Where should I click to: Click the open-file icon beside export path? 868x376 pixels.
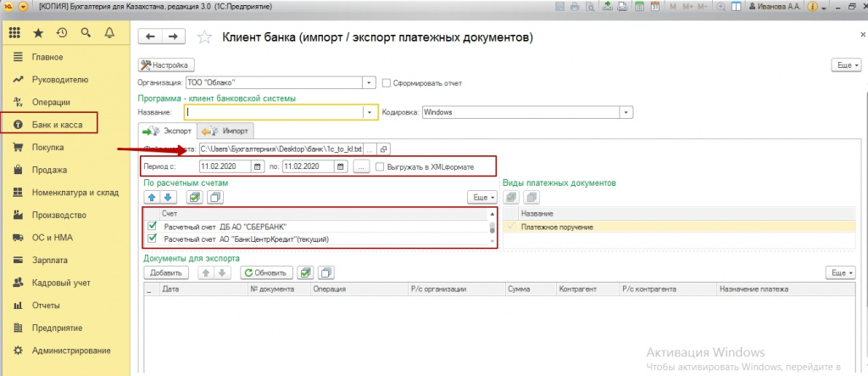[x=384, y=149]
